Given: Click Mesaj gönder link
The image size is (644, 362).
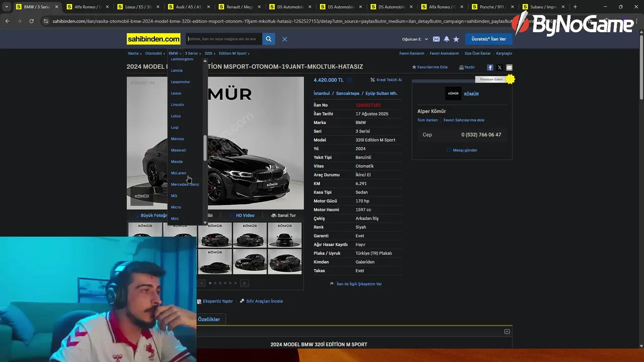Looking at the screenshot, I should [462, 150].
